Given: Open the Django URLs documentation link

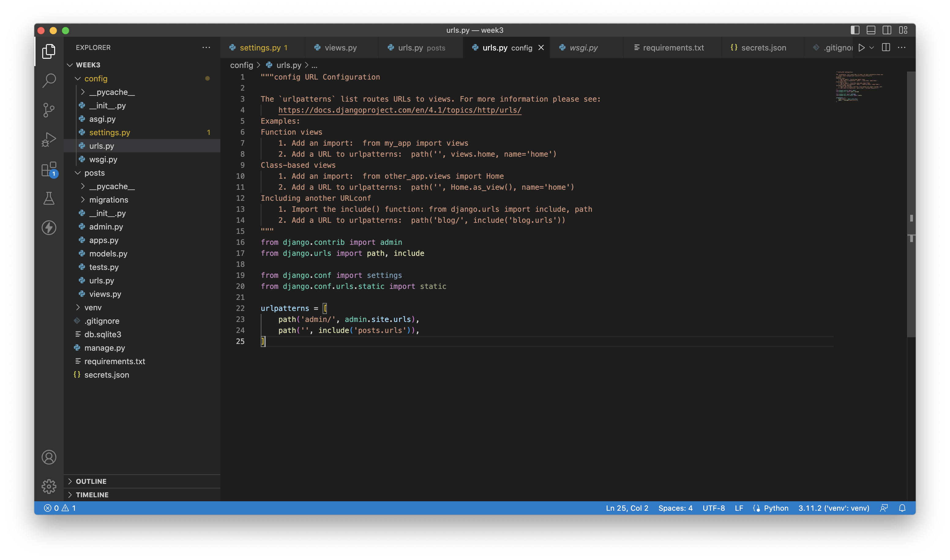Looking at the screenshot, I should (399, 110).
